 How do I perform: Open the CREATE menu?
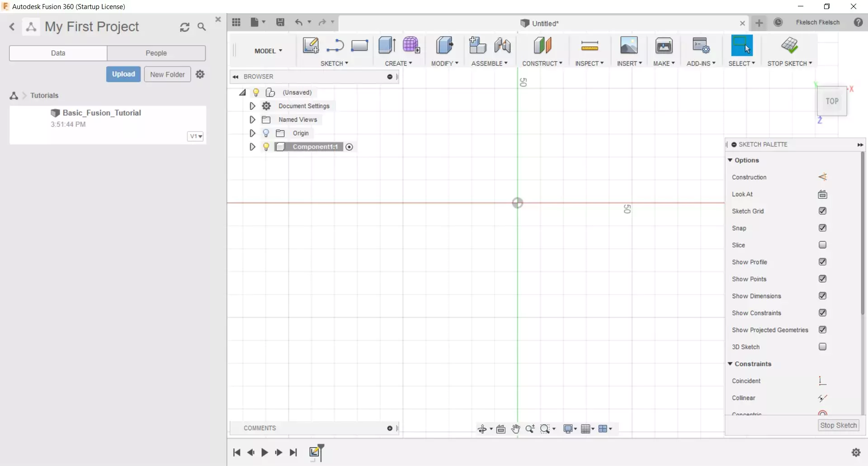398,63
